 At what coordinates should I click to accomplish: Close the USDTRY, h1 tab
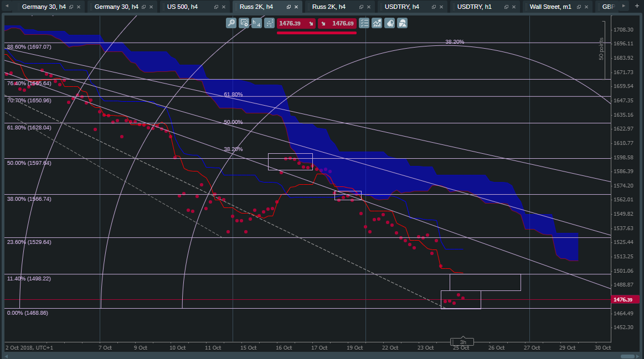(514, 7)
